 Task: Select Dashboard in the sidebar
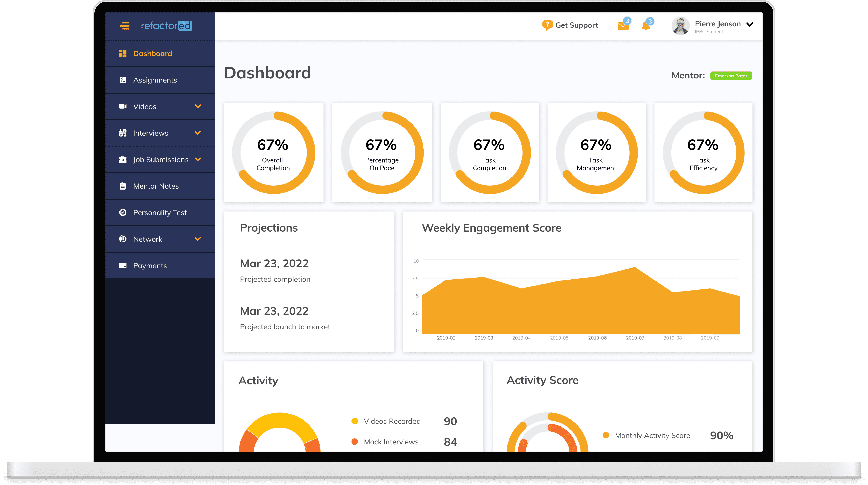pos(153,54)
